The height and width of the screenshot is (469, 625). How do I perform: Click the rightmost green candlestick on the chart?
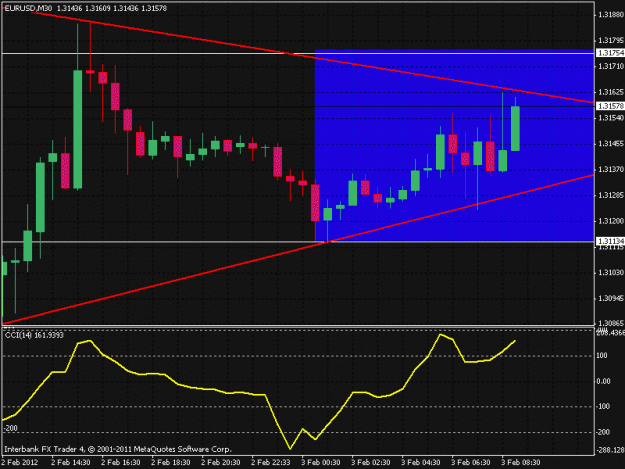coord(515,128)
